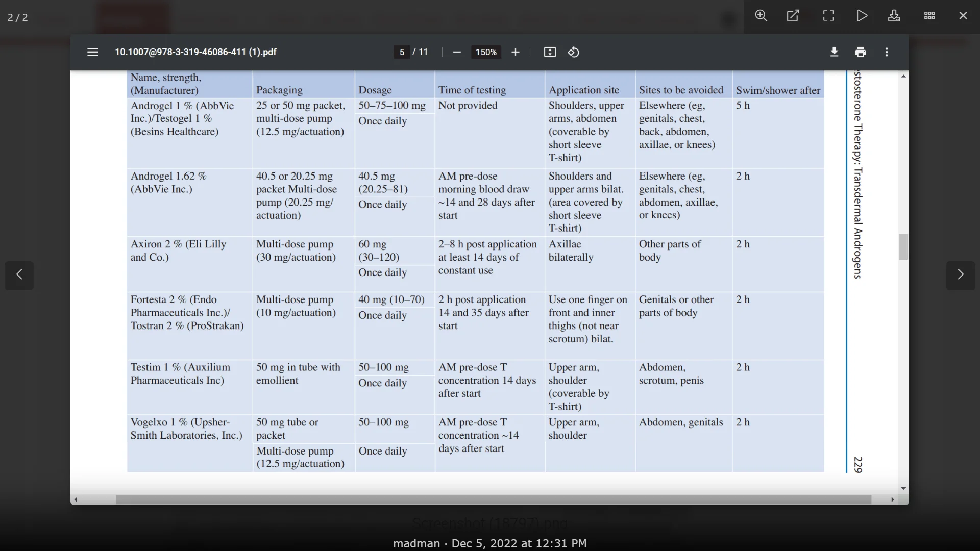Click the 'Packaging' column header
This screenshot has width=980, height=551.
pos(279,90)
